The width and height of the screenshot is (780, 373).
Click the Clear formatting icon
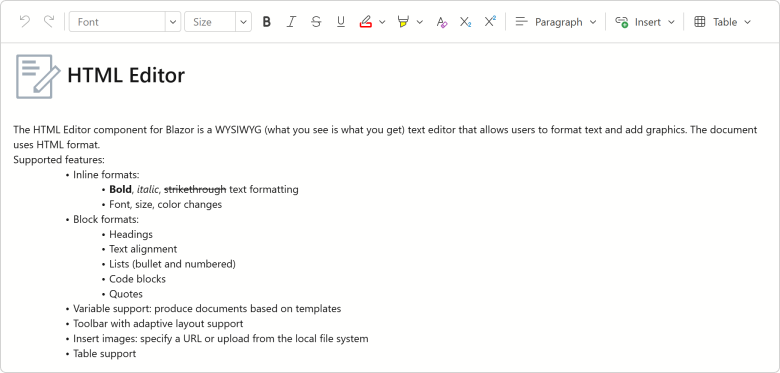click(441, 22)
